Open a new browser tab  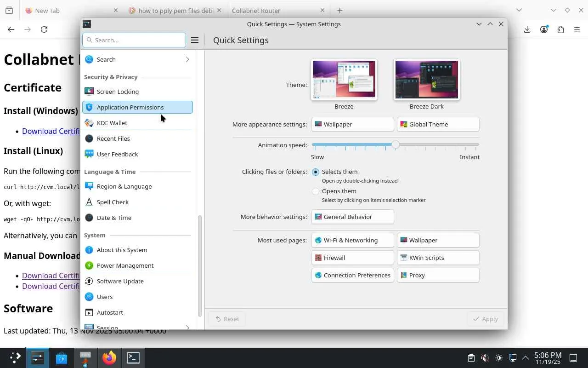(x=339, y=10)
